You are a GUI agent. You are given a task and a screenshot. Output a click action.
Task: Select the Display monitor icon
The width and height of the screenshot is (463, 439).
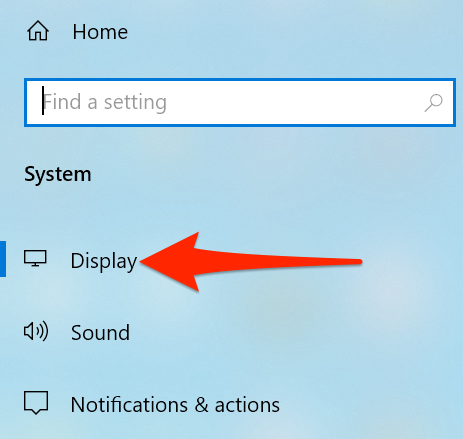(x=35, y=258)
